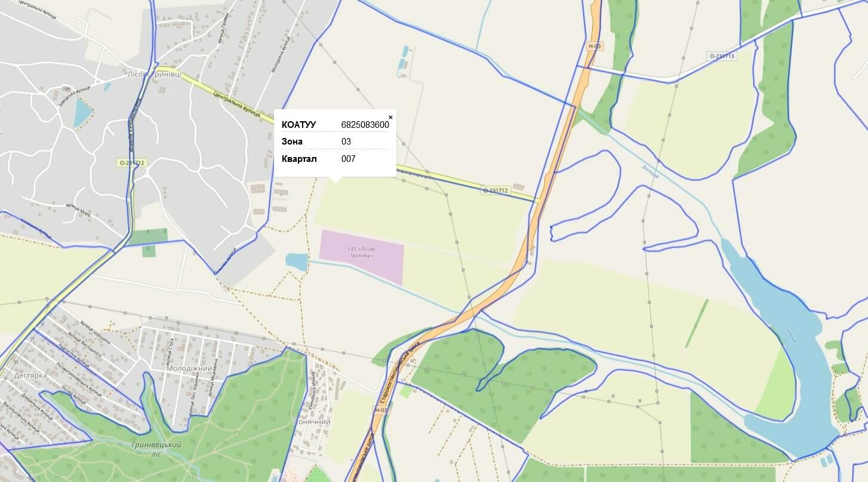The height and width of the screenshot is (482, 868).
Task: Click the KOATUU code 6825083600
Action: click(365, 125)
